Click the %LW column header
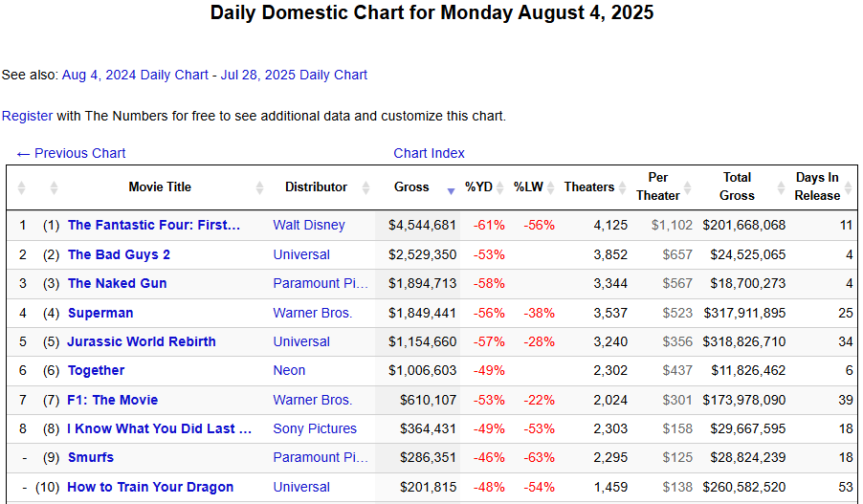This screenshot has width=863, height=504. pyautogui.click(x=528, y=187)
